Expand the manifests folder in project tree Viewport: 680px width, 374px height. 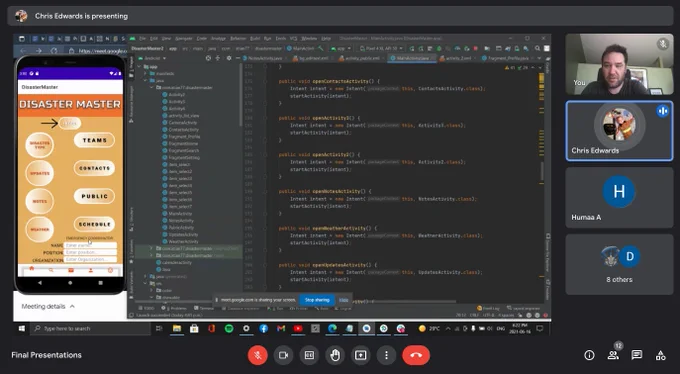pyautogui.click(x=146, y=74)
